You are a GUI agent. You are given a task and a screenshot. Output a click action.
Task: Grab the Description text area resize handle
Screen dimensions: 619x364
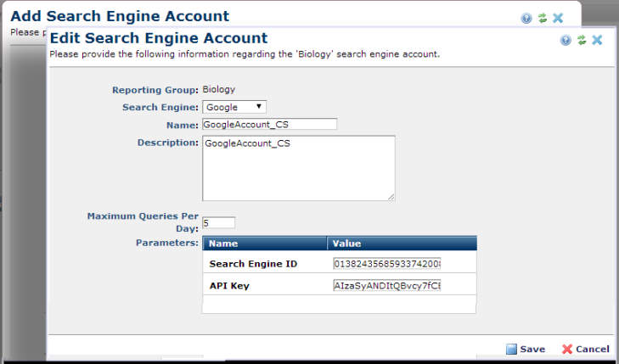(391, 197)
